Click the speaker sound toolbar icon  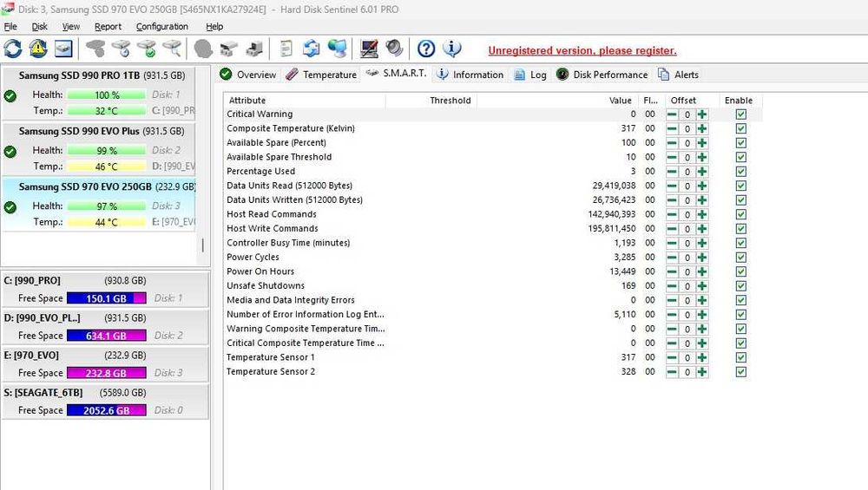pos(394,49)
